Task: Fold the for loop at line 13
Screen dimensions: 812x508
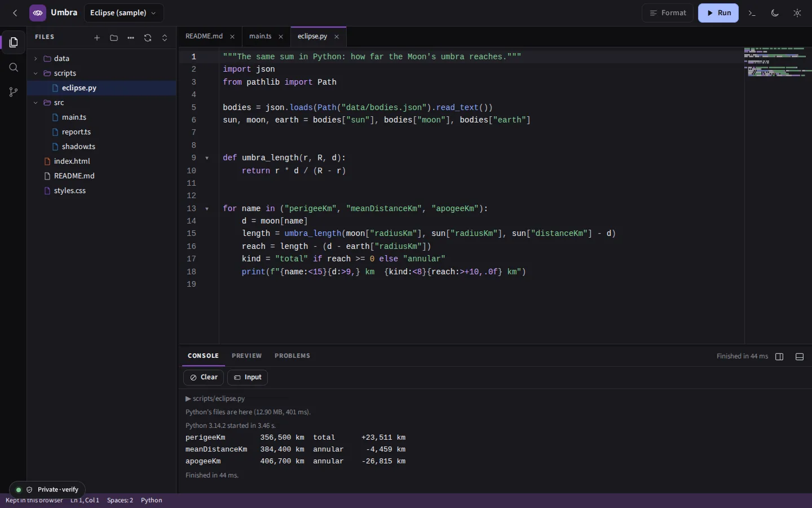Action: (x=207, y=209)
